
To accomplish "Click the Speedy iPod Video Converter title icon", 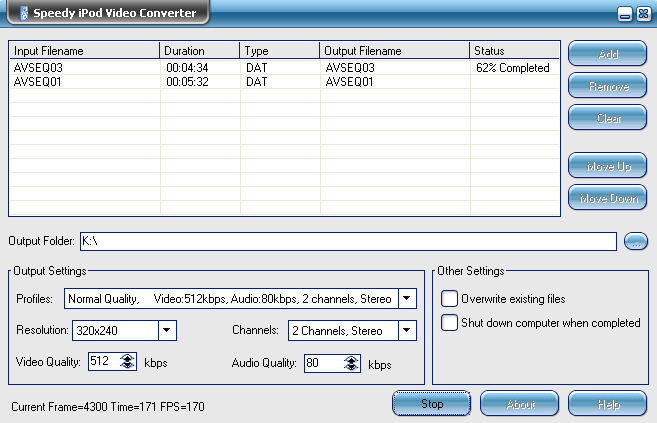I will pyautogui.click(x=25, y=14).
